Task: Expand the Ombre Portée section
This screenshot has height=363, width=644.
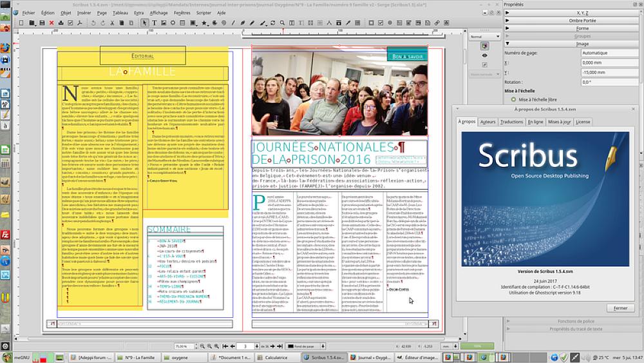Action: click(572, 21)
